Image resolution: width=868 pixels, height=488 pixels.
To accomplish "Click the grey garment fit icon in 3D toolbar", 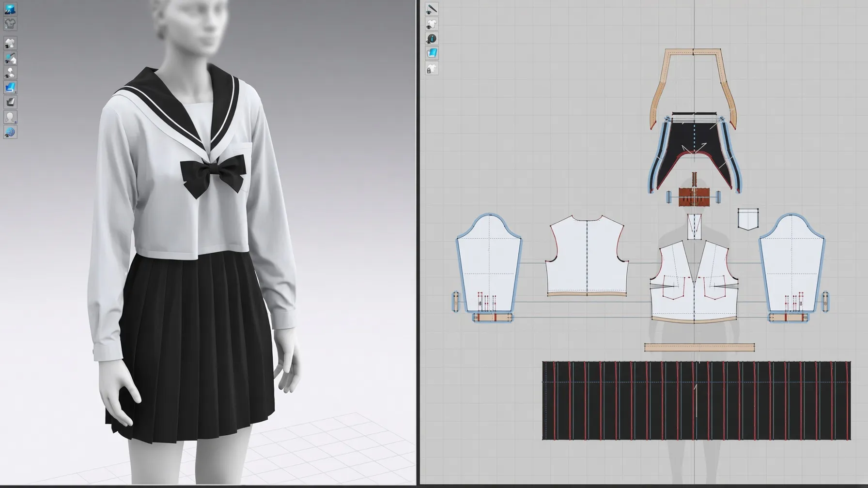I will tap(10, 23).
